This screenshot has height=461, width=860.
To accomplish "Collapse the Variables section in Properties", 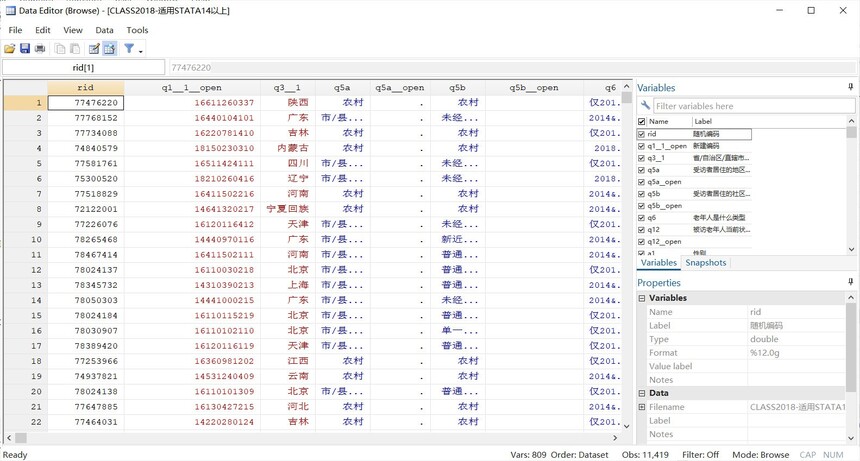I will (642, 298).
